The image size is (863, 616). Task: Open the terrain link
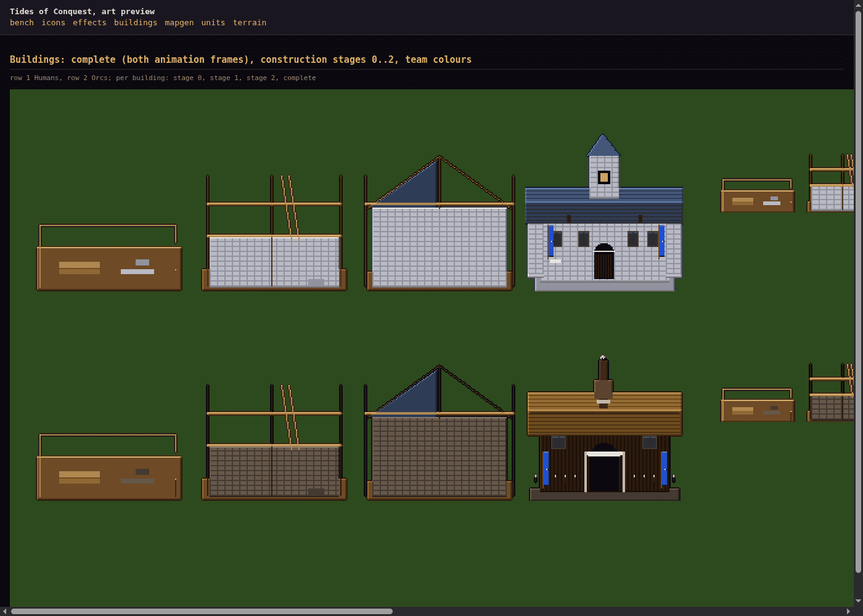[x=250, y=23]
